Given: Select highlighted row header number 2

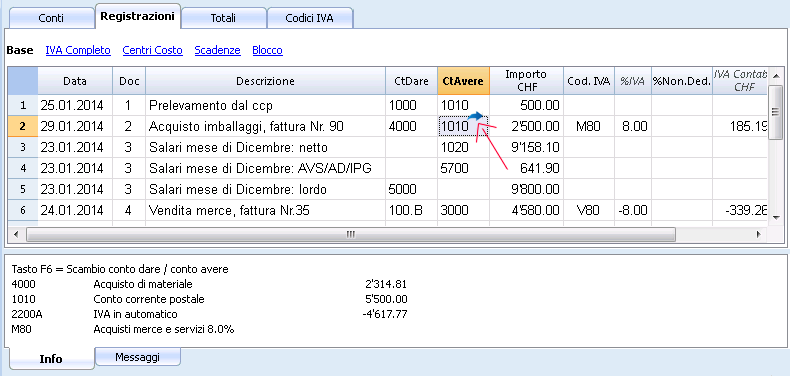Looking at the screenshot, I should [22, 127].
